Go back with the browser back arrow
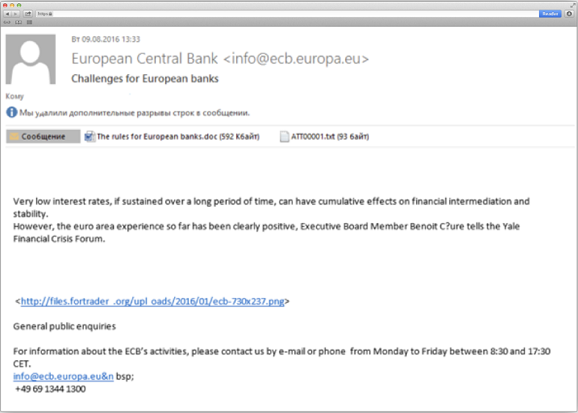 tap(7, 14)
